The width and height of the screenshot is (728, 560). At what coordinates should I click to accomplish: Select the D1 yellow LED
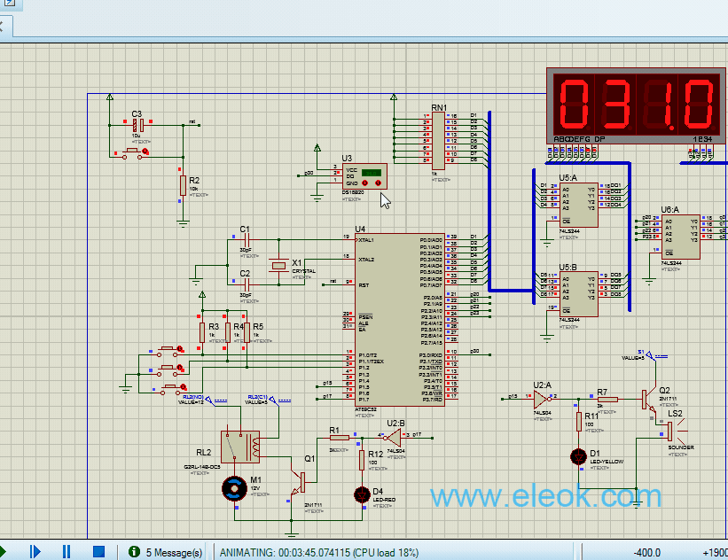coord(578,457)
